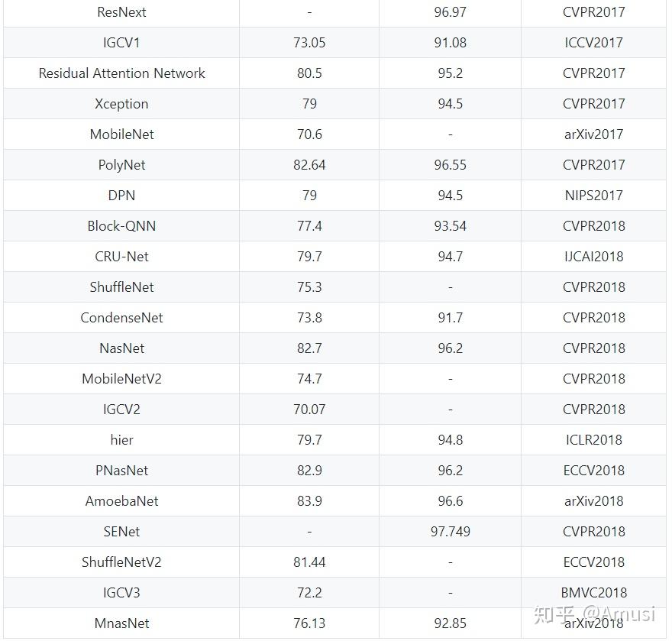Select the 73.05 value for IGCV1
Screen dimensions: 672x641
[x=309, y=43]
